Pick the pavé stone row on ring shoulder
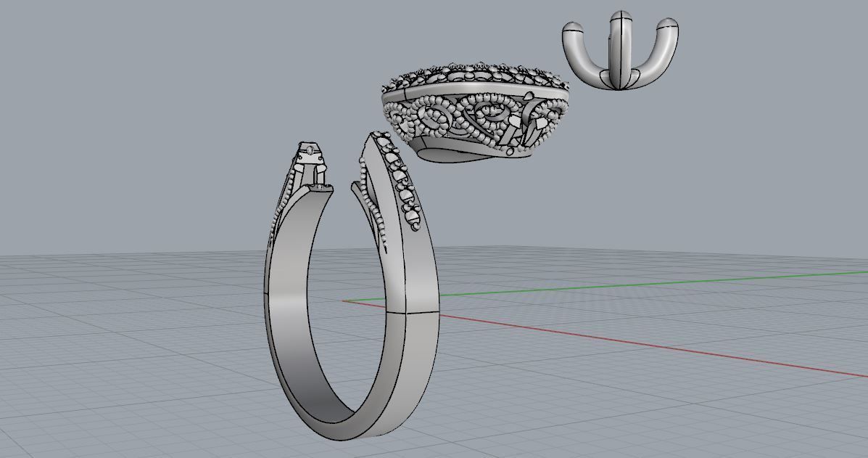Image resolution: width=868 pixels, height=458 pixels. pos(399,181)
